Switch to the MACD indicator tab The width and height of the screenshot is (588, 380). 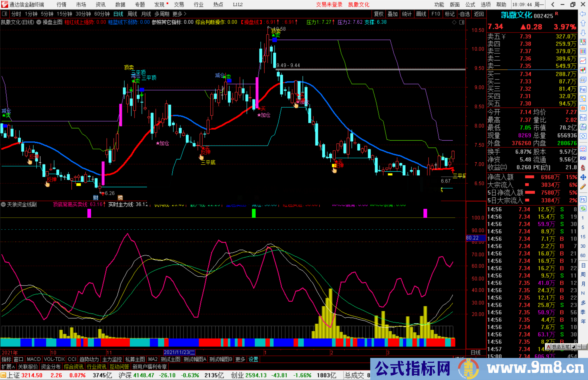(x=34, y=359)
